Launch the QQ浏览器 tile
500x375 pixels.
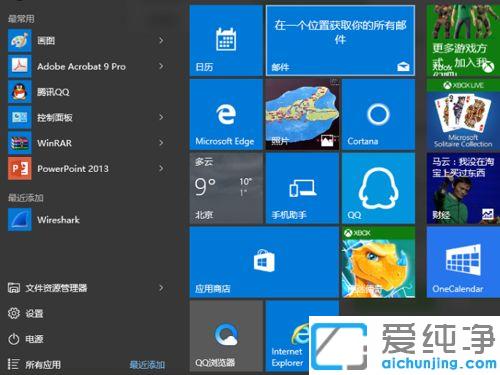coord(226,336)
